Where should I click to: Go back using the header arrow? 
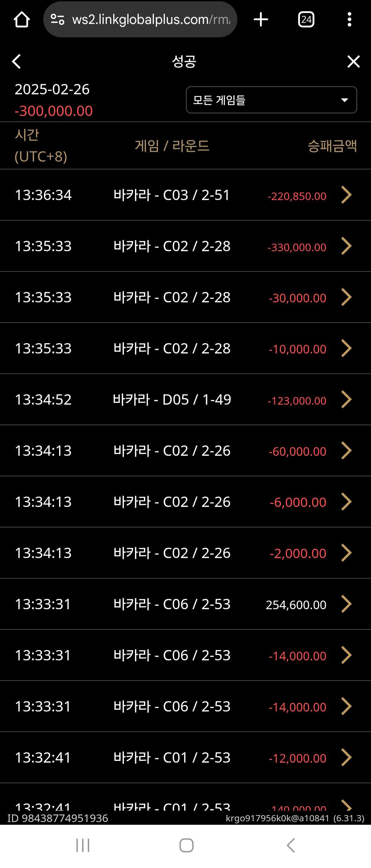[x=16, y=62]
